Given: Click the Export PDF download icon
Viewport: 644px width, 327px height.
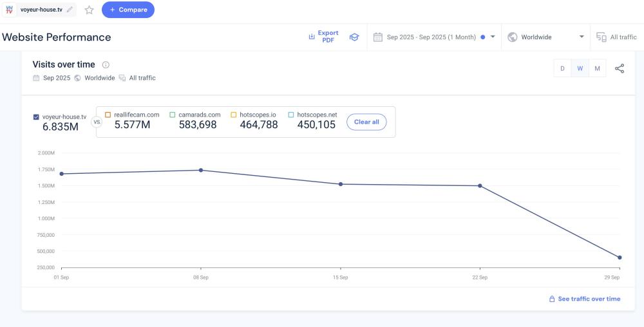Looking at the screenshot, I should [x=312, y=37].
